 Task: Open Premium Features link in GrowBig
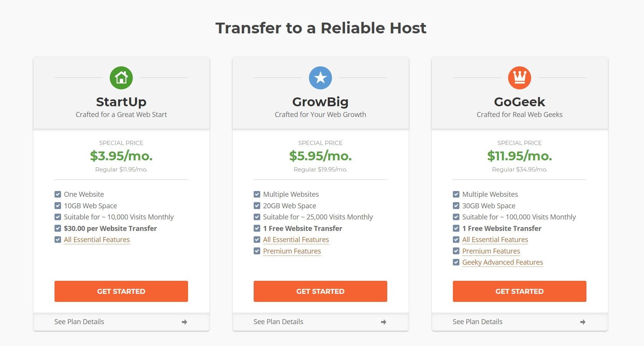point(292,251)
